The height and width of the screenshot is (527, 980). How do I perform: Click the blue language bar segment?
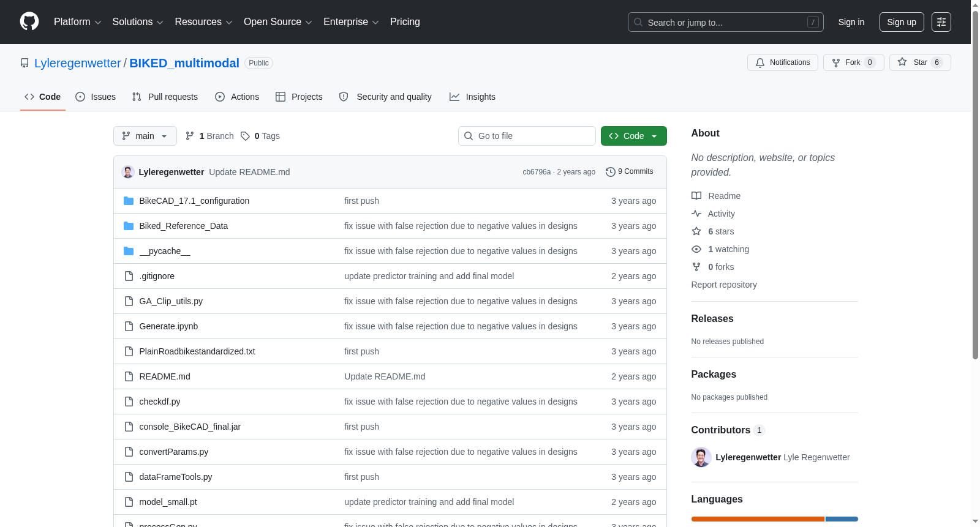click(842, 519)
